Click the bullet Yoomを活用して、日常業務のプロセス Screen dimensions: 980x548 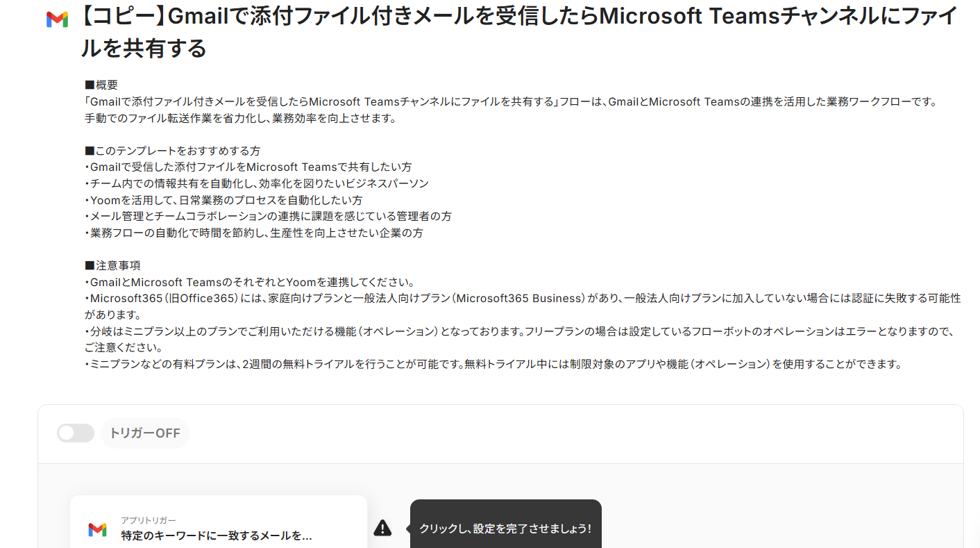point(223,200)
